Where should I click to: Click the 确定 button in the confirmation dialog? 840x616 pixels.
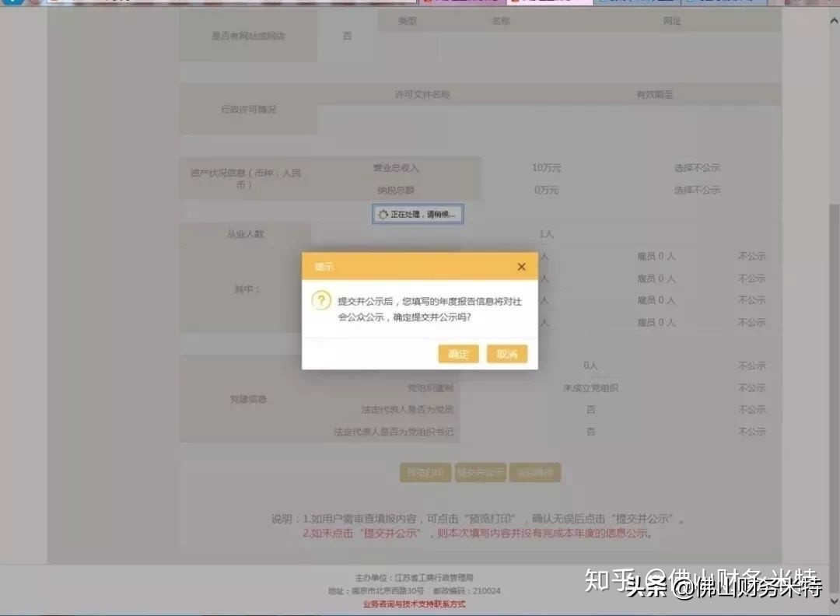458,354
